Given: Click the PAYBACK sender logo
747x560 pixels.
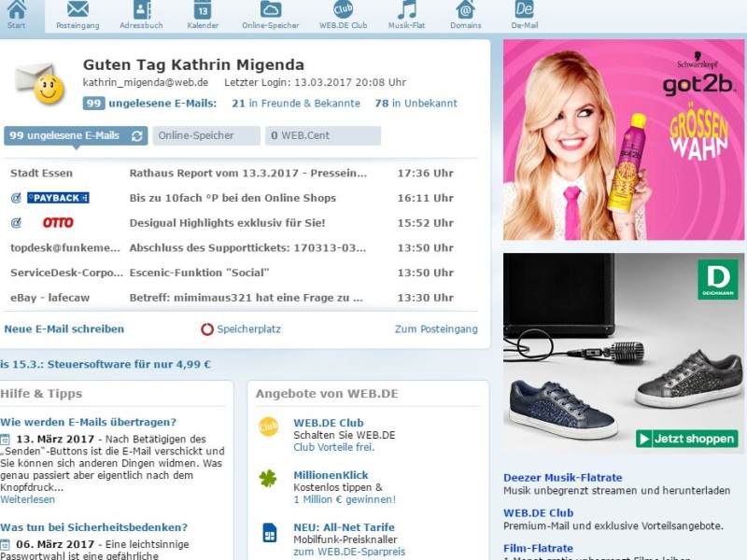Looking at the screenshot, I should [58, 198].
